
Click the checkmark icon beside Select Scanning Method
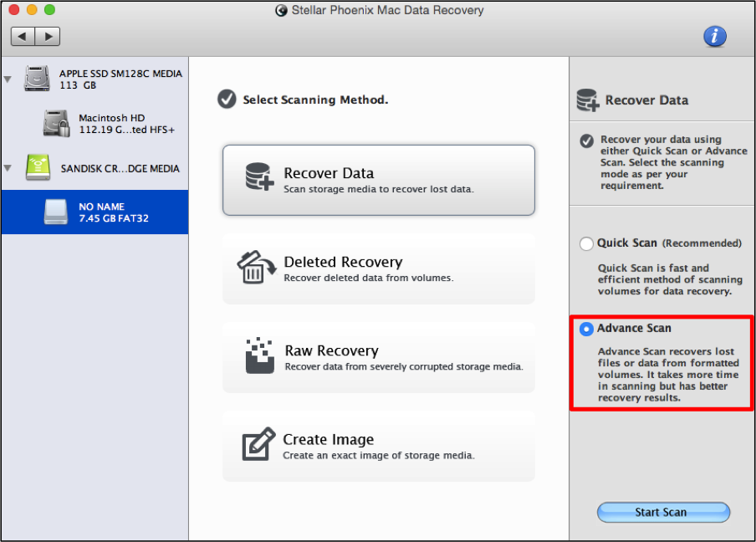click(x=227, y=99)
